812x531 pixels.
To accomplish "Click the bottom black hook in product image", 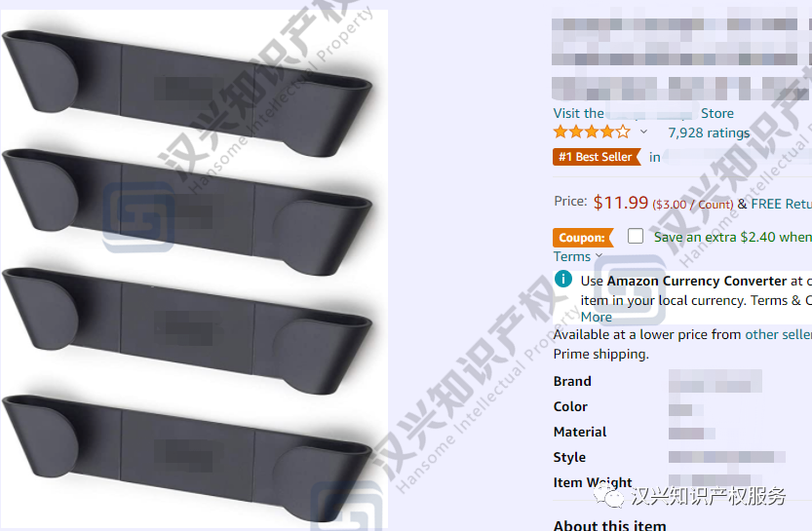I will (x=186, y=458).
